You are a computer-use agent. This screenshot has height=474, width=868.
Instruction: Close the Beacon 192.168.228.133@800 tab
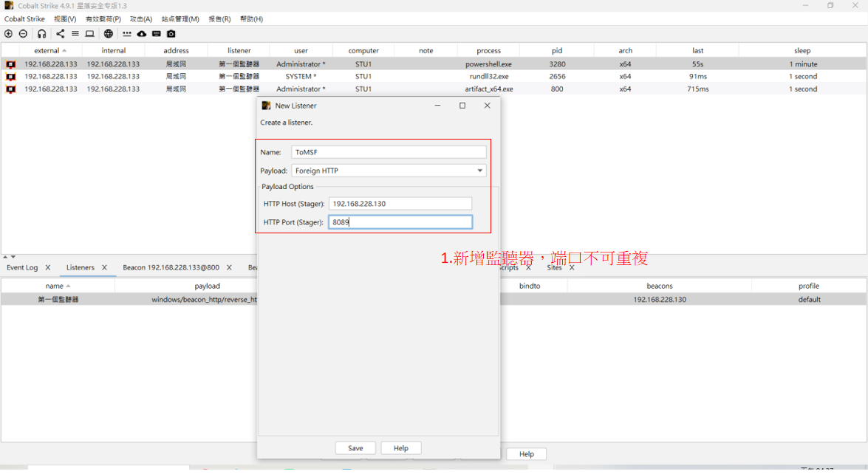229,268
